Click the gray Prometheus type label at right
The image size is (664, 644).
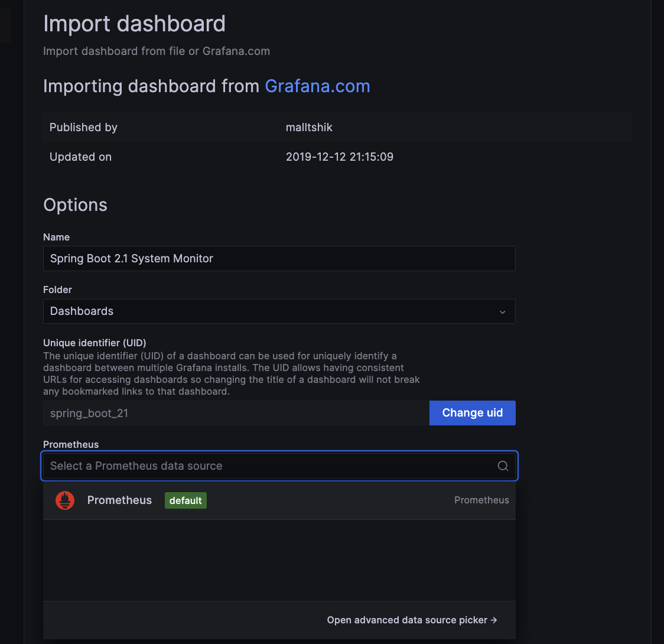click(x=481, y=500)
